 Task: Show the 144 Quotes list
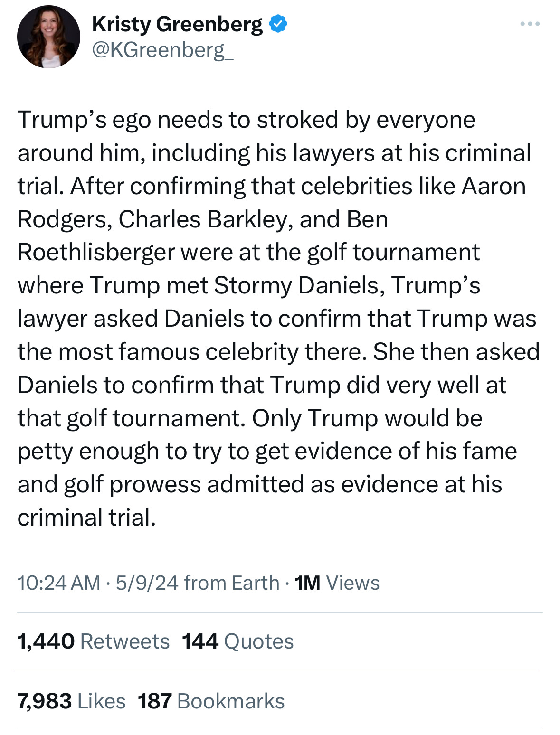(237, 641)
